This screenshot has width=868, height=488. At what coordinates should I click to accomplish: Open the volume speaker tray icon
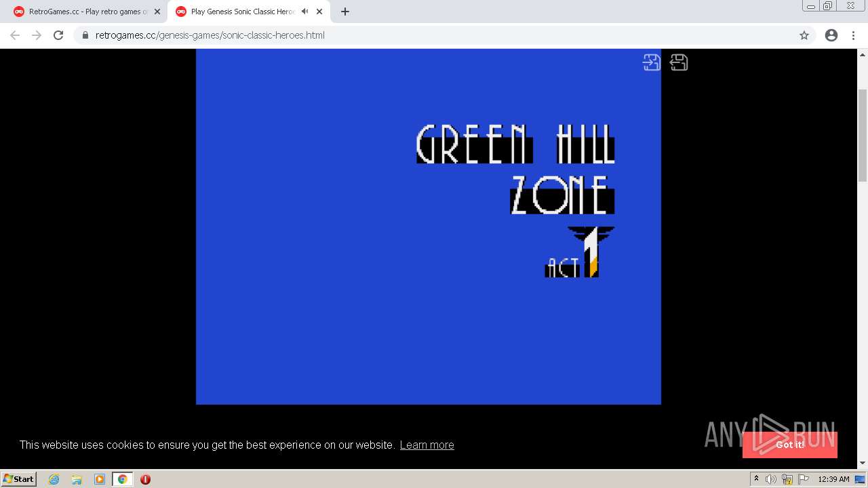click(770, 479)
